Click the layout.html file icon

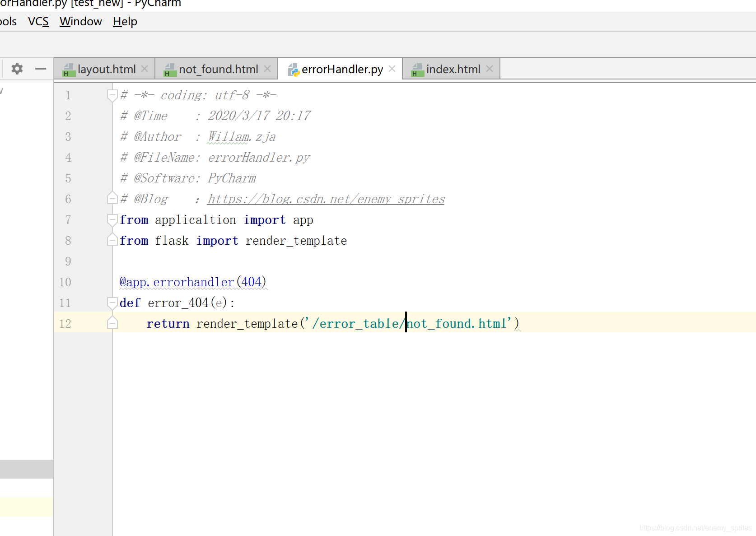69,70
